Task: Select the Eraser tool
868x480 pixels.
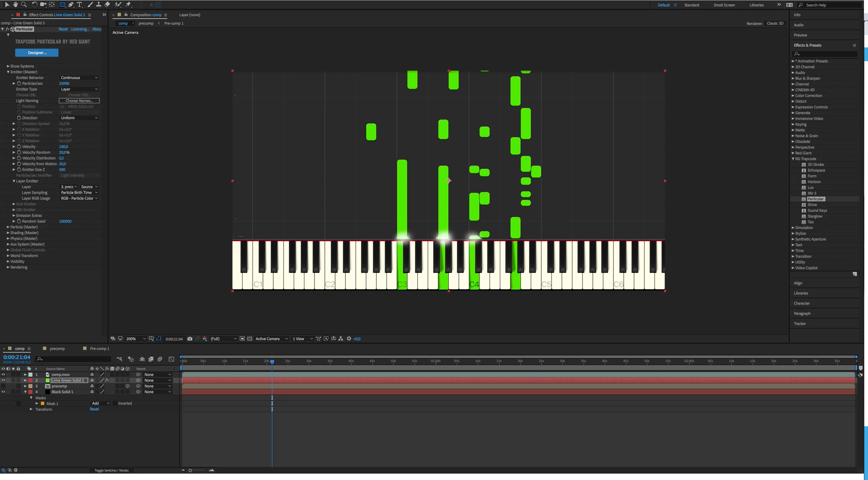Action: point(107,4)
